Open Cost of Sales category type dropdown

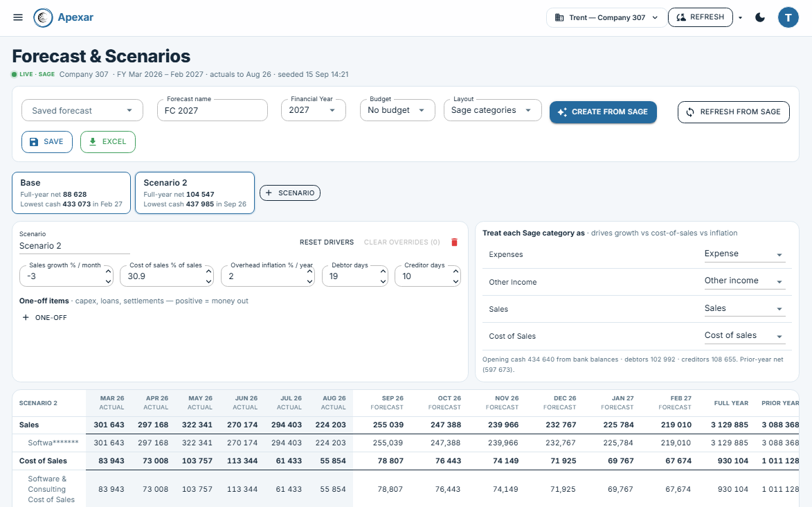pos(744,335)
